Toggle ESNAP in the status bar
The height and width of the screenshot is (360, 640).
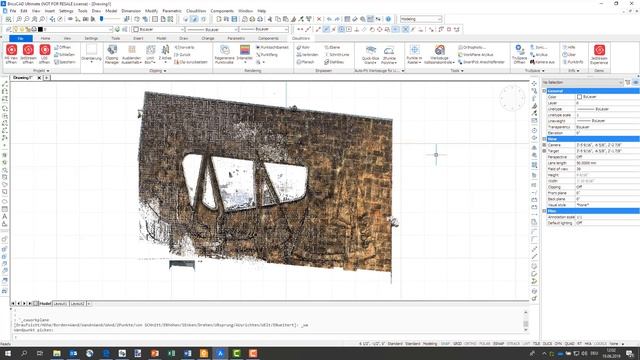pos(498,344)
